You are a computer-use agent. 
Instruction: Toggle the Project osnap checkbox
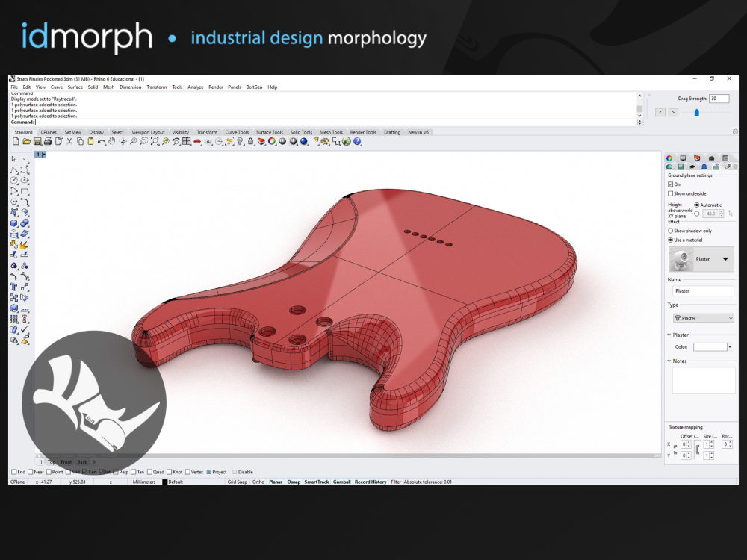[x=208, y=472]
